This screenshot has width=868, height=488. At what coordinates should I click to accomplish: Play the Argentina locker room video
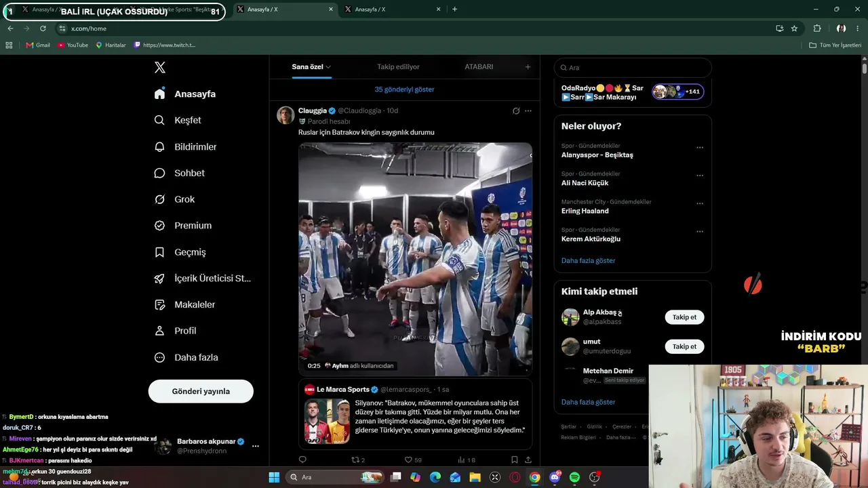415,259
